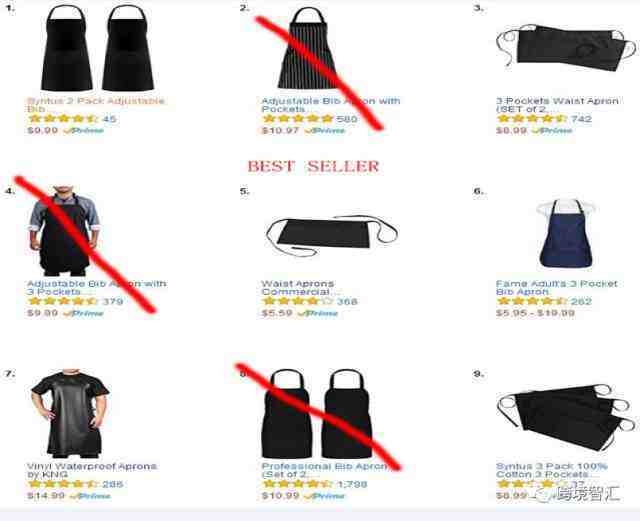This screenshot has height=521, width=640.
Task: Click the black waist apron image in item 5
Action: pyautogui.click(x=331, y=235)
